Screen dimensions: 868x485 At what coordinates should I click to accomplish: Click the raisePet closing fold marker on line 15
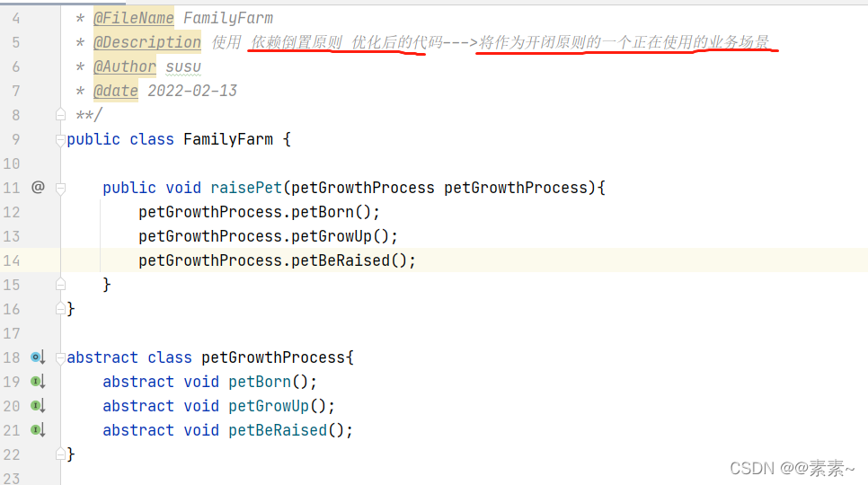tap(61, 285)
